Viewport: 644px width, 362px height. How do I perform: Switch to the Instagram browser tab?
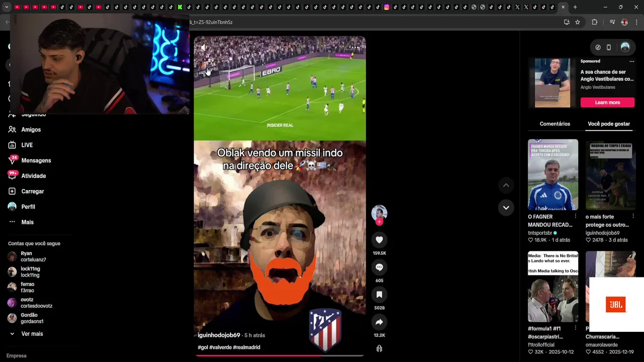386,7
